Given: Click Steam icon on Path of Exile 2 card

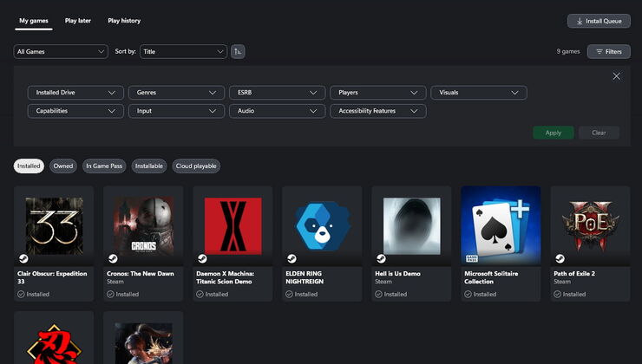Looking at the screenshot, I should 560,258.
